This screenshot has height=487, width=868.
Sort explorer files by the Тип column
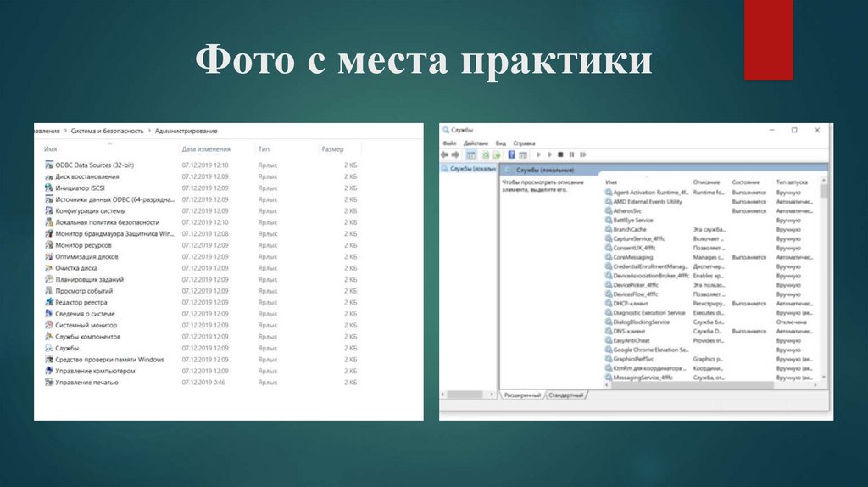tap(264, 149)
